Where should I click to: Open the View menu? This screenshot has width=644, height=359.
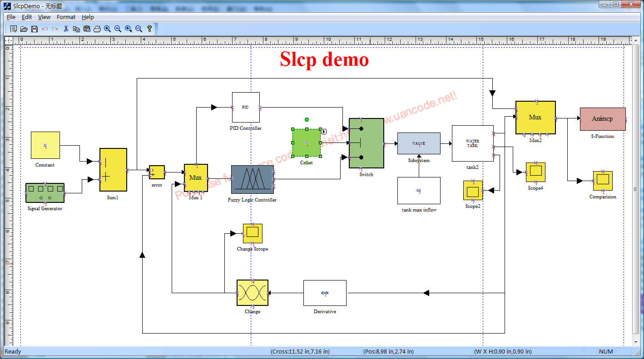44,17
